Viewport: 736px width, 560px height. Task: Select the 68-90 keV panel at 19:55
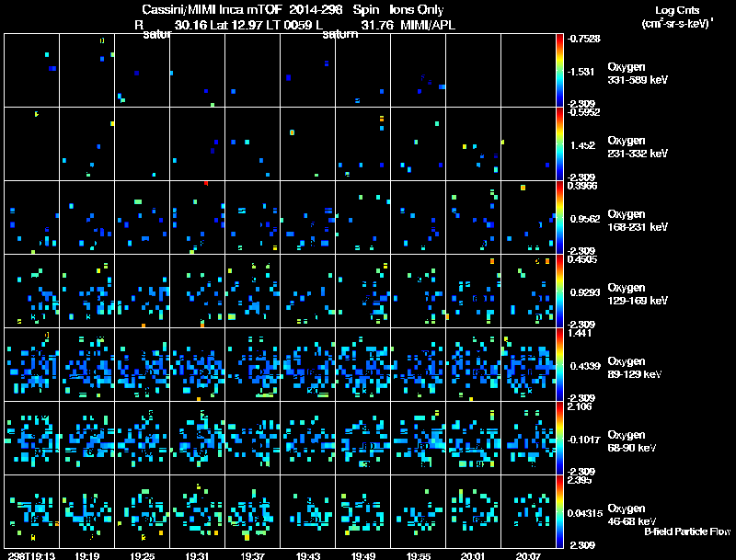pos(418,438)
